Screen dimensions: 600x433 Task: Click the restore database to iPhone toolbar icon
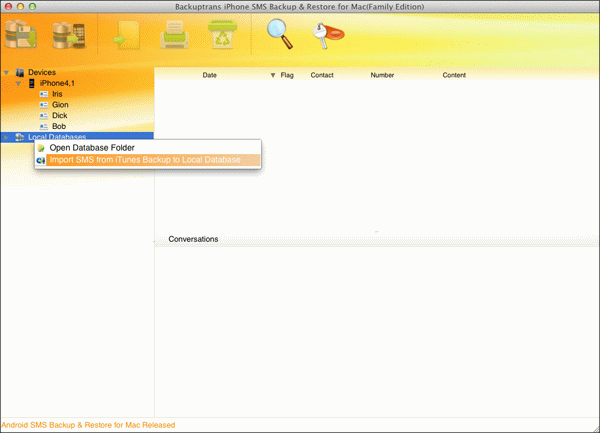pos(69,35)
